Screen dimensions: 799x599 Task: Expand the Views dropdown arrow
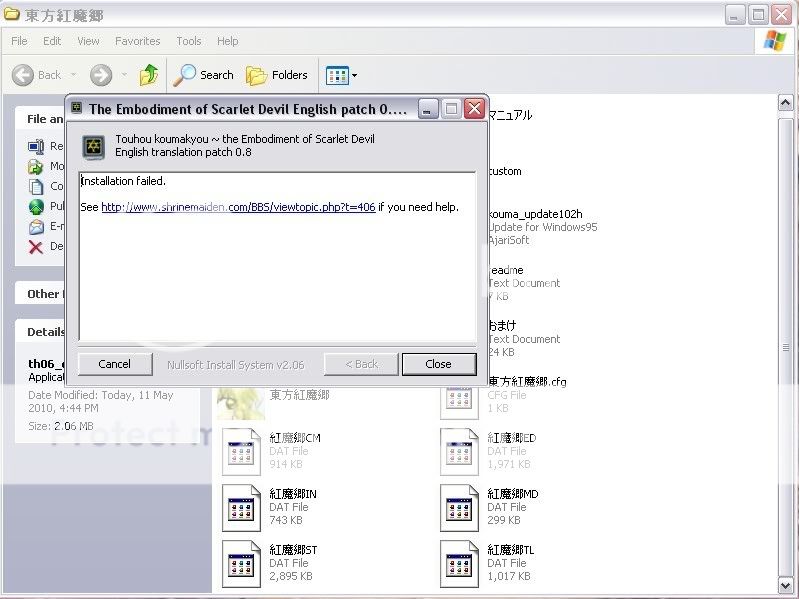tap(355, 76)
